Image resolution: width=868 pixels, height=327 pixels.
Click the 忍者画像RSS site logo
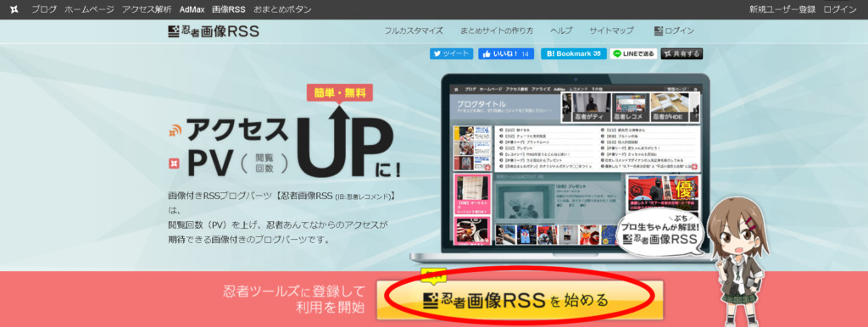[214, 31]
